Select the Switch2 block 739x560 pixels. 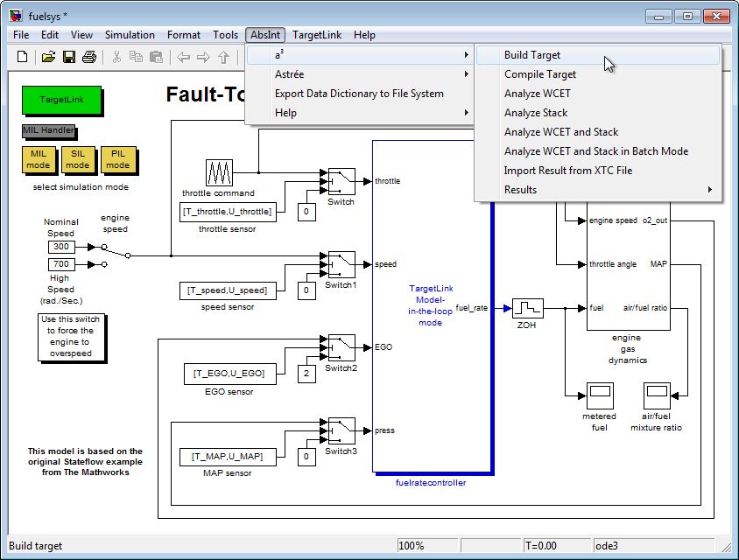[341, 347]
